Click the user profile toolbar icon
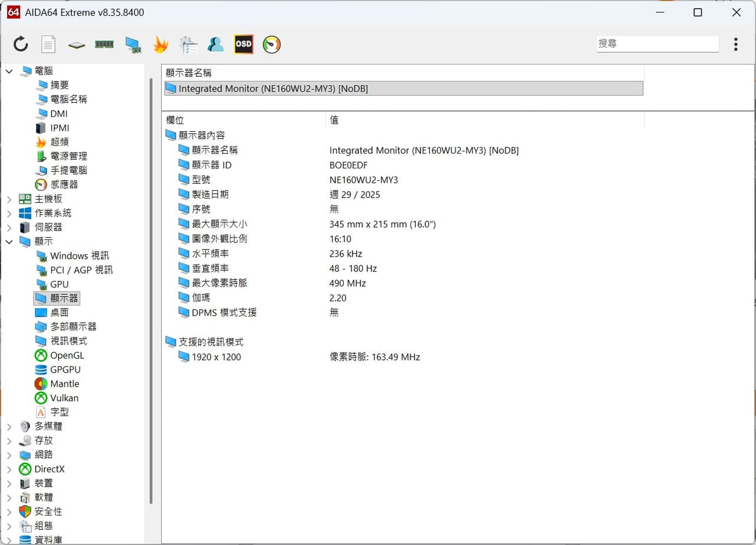Screen dimensions: 756x545 (216, 44)
